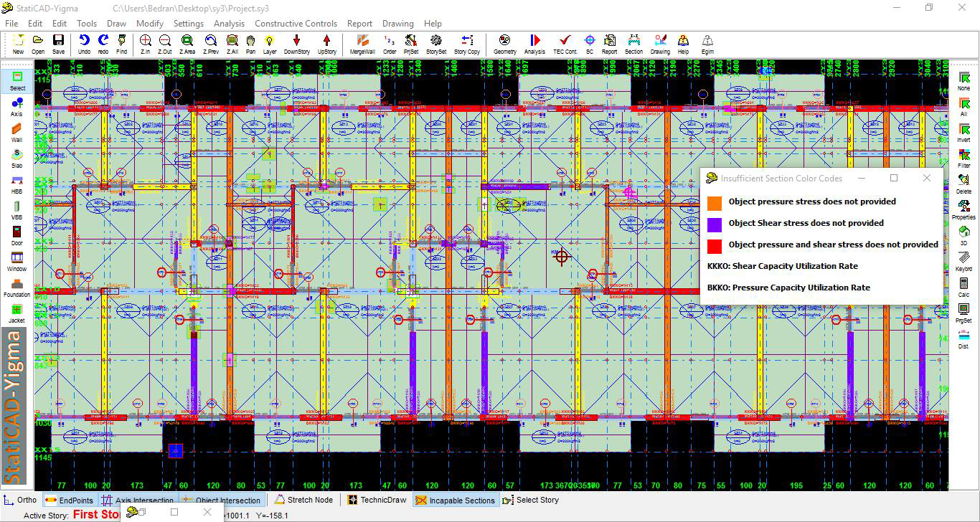Screen dimensions: 980x522
Task: Open the Select Story selector
Action: pos(531,500)
